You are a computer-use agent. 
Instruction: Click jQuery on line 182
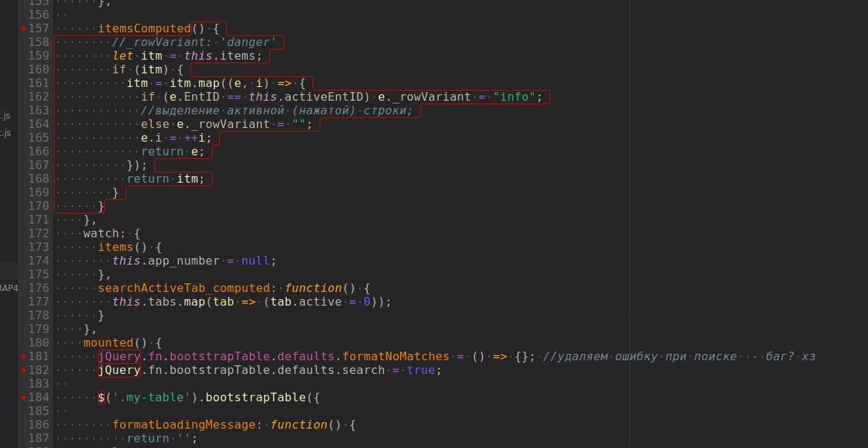pyautogui.click(x=119, y=370)
